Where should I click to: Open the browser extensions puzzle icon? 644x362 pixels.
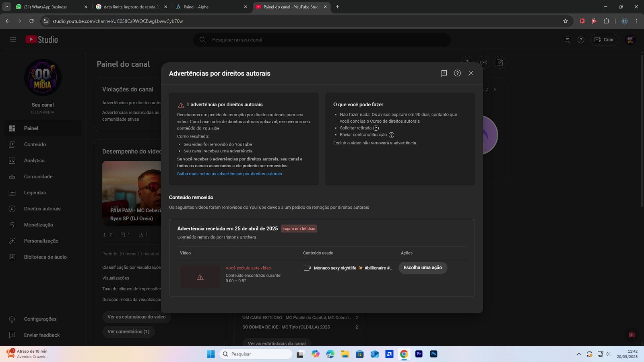click(x=607, y=21)
